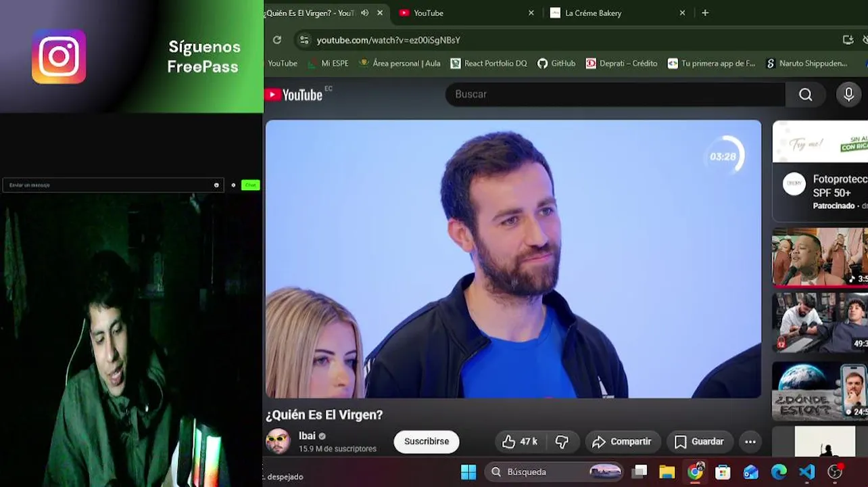Click the '15.9 M de suscriptores' text
This screenshot has height=487, width=868.
click(337, 448)
